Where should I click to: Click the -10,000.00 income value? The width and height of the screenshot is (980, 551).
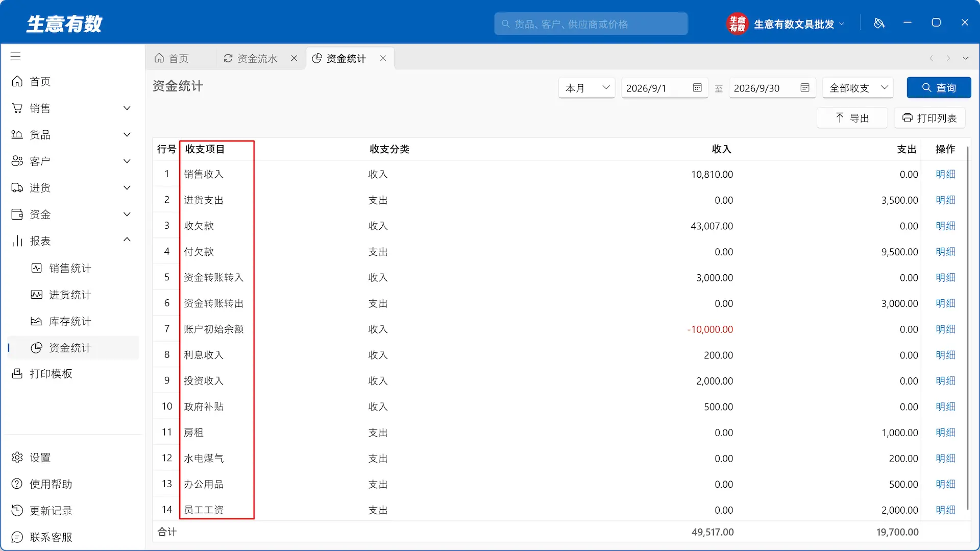[x=710, y=329]
